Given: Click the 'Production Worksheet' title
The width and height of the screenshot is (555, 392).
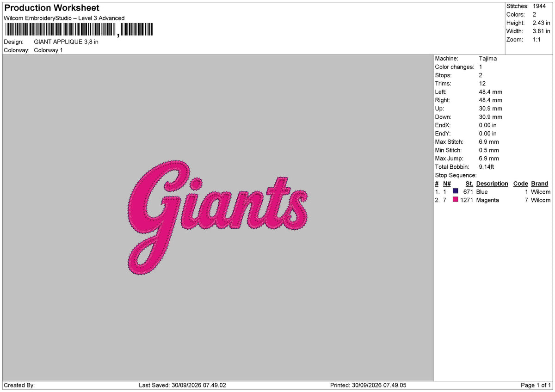Looking at the screenshot, I should pos(52,8).
